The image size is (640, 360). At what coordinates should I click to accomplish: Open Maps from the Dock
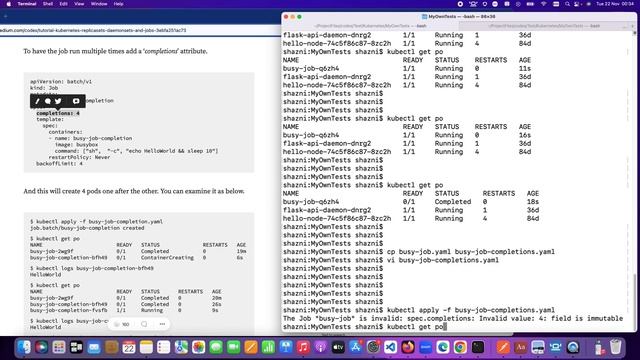click(181, 347)
